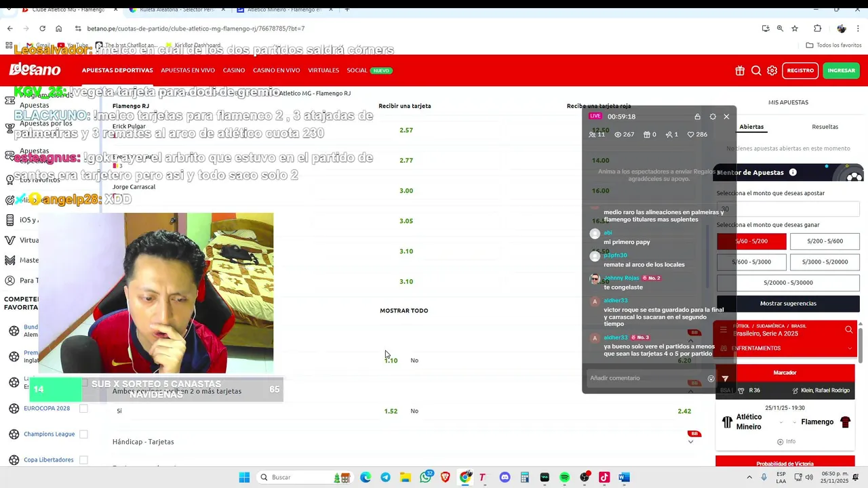Screen dimensions: 868x488
Task: Switch to the Resueltas bets tab
Action: coord(825,127)
